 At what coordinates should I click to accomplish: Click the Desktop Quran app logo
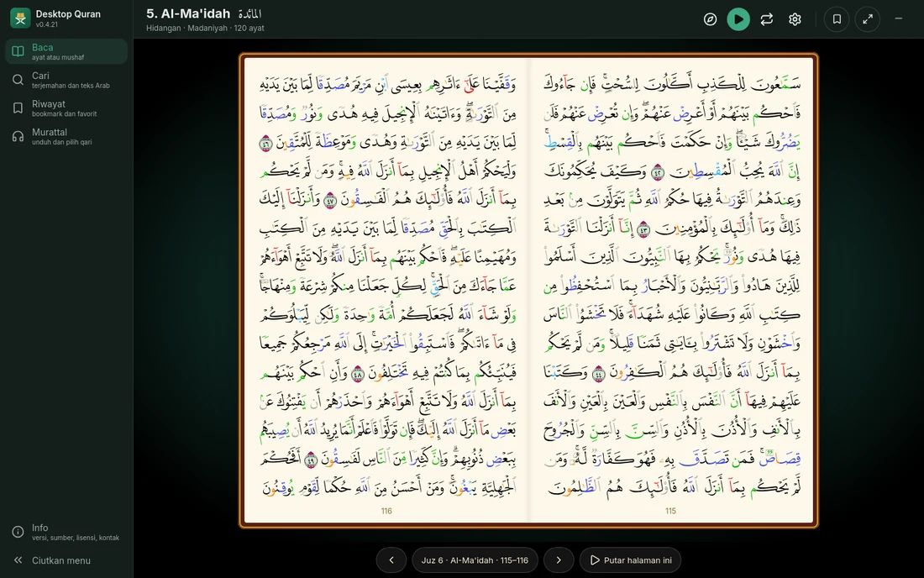(21, 18)
